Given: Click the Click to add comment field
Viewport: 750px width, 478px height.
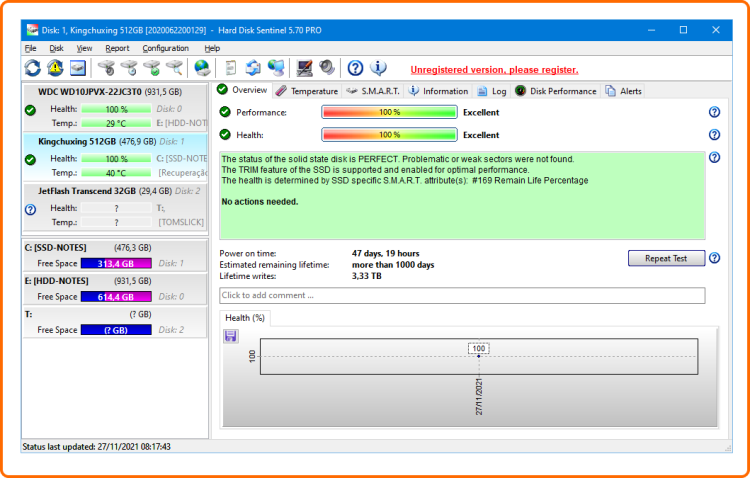Looking at the screenshot, I should [x=462, y=295].
